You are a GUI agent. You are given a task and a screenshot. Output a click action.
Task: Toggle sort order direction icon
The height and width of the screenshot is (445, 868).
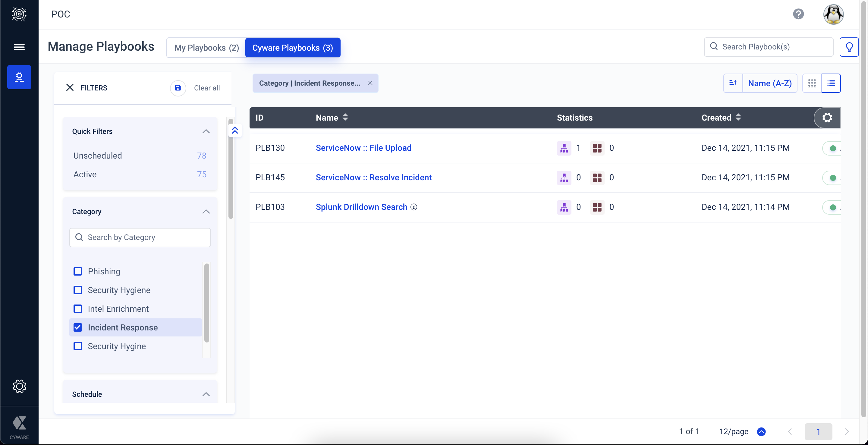733,83
